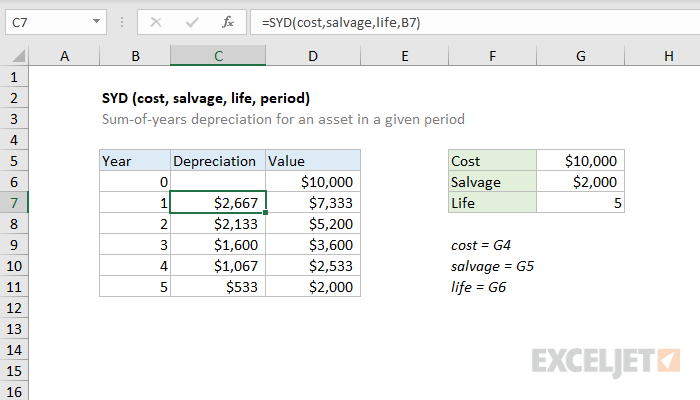The image size is (700, 400).
Task: Click the Enter checkmark formula bar icon
Action: (x=192, y=22)
